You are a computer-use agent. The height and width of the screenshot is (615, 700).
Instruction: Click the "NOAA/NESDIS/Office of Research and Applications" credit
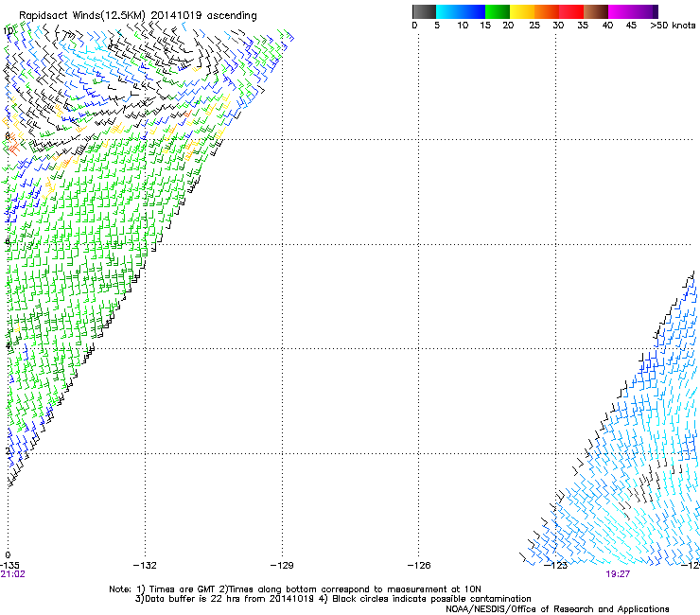[557, 609]
